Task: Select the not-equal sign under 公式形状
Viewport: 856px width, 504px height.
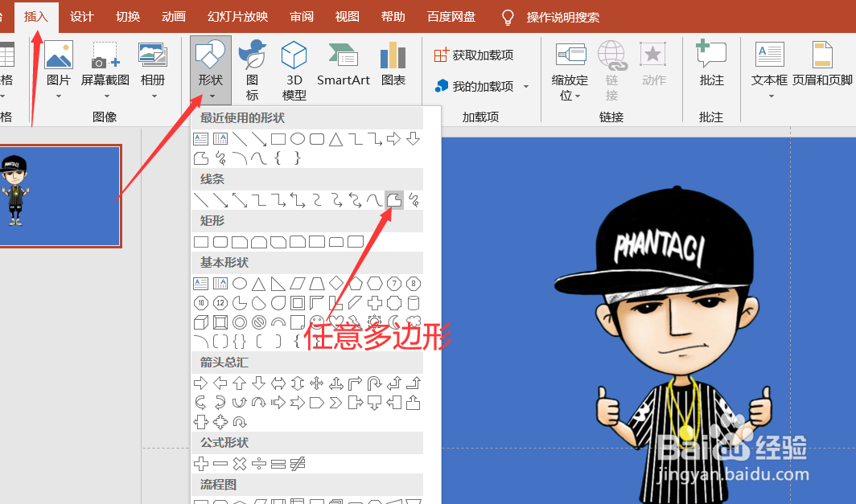Action: tap(298, 464)
